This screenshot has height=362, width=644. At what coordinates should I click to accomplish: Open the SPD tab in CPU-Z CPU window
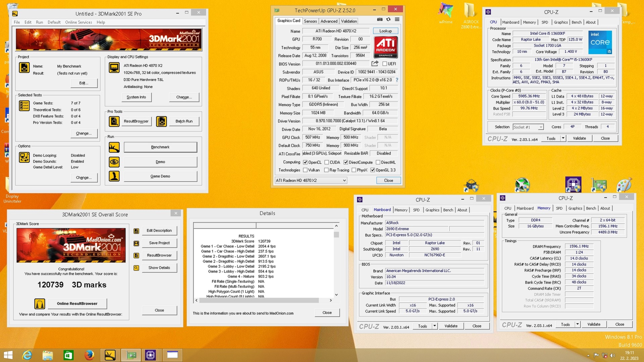(545, 22)
